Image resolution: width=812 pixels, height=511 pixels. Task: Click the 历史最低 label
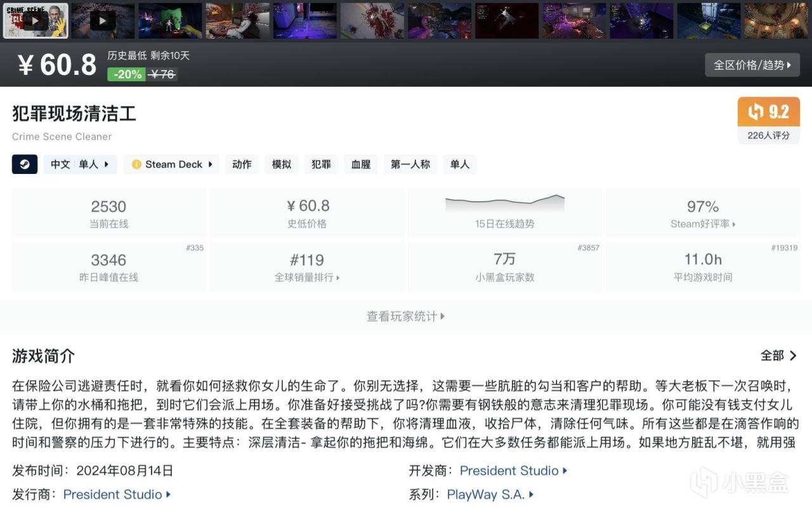pyautogui.click(x=126, y=56)
